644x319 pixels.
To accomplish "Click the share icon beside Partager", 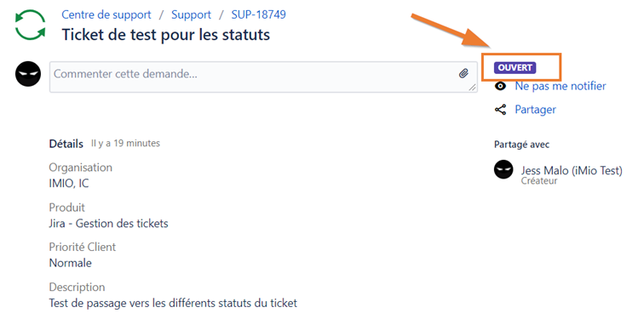I will (500, 110).
